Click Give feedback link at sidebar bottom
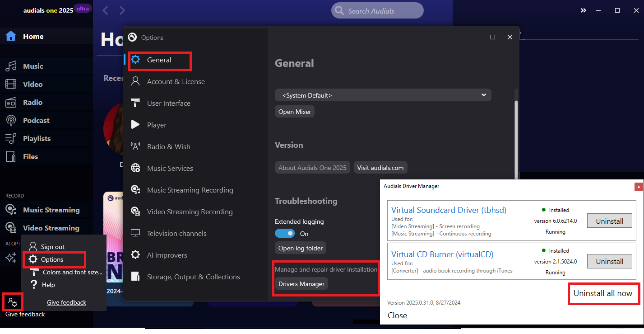The image size is (644, 334). pos(25,314)
